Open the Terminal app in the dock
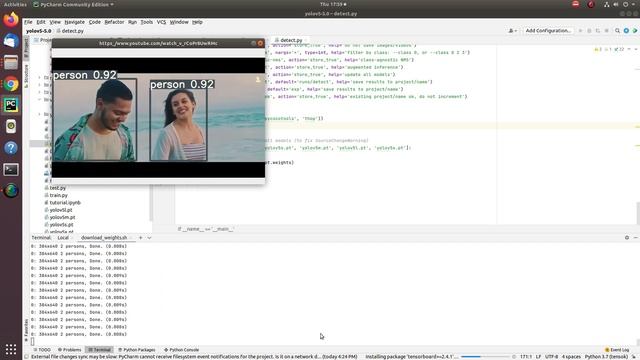The image size is (640, 360). (x=11, y=169)
